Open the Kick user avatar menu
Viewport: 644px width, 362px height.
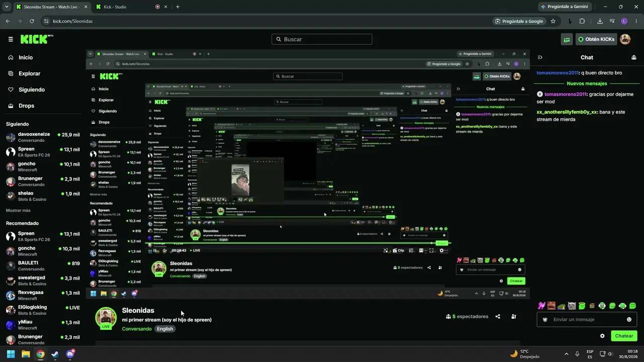pyautogui.click(x=625, y=39)
